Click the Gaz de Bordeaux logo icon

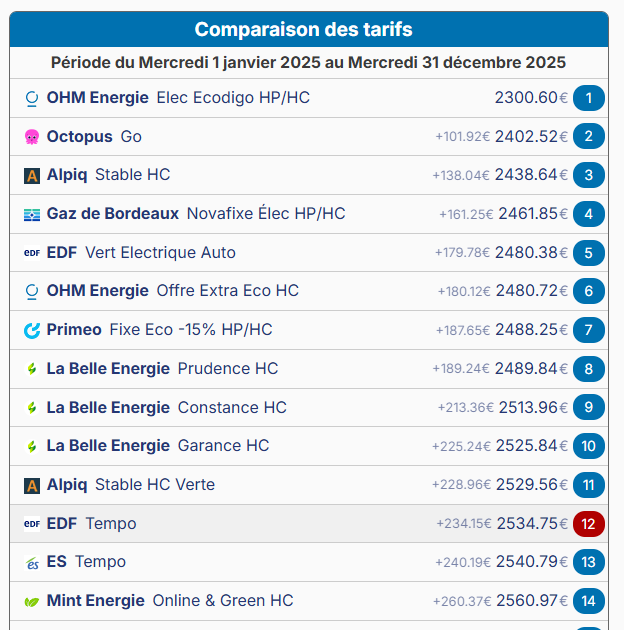pyautogui.click(x=31, y=214)
